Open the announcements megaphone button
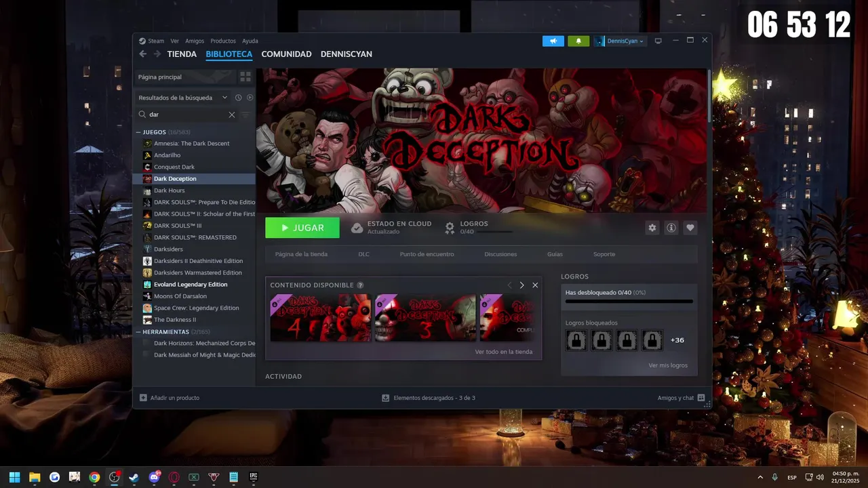 (x=553, y=41)
